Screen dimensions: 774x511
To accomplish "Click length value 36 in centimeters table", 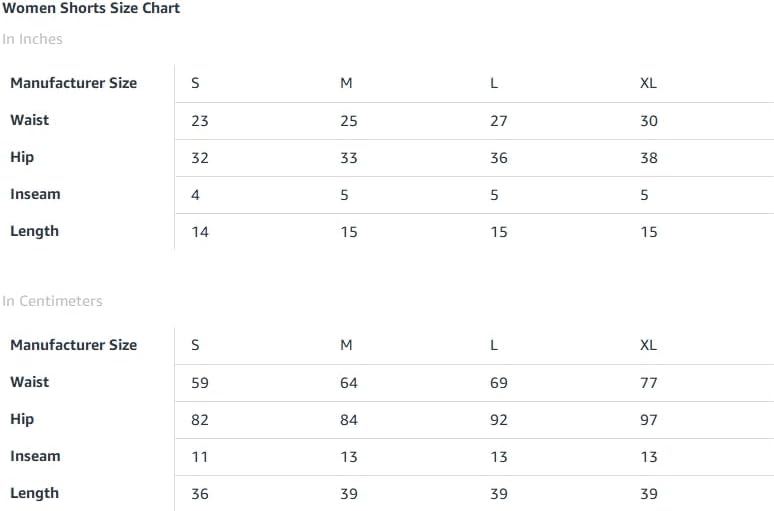I will (x=200, y=494).
